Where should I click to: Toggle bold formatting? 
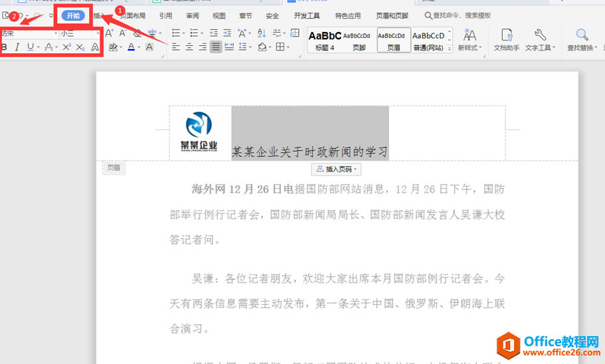[4, 47]
